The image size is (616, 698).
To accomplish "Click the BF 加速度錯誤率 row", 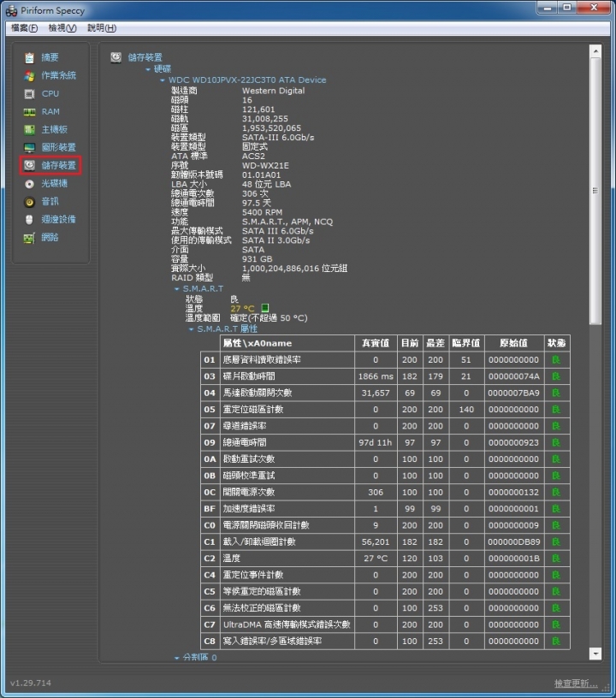I will 386,509.
